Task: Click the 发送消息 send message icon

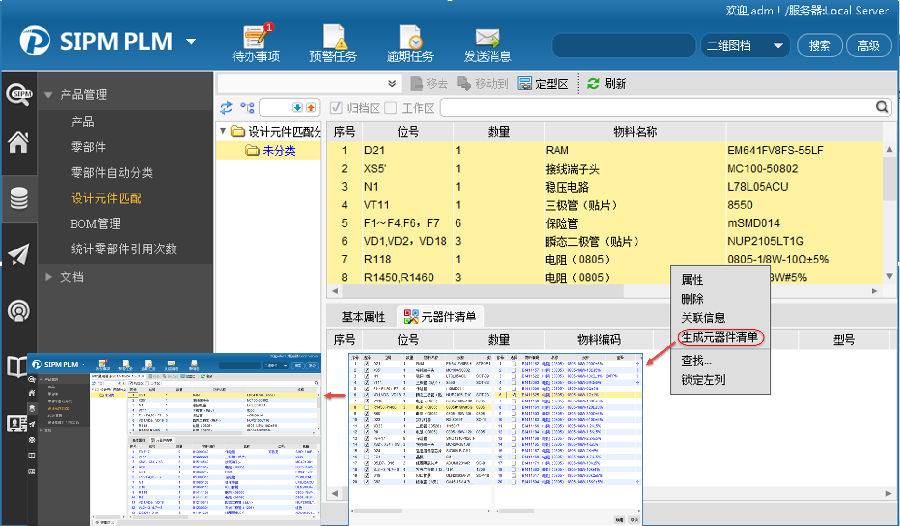Action: pyautogui.click(x=487, y=43)
